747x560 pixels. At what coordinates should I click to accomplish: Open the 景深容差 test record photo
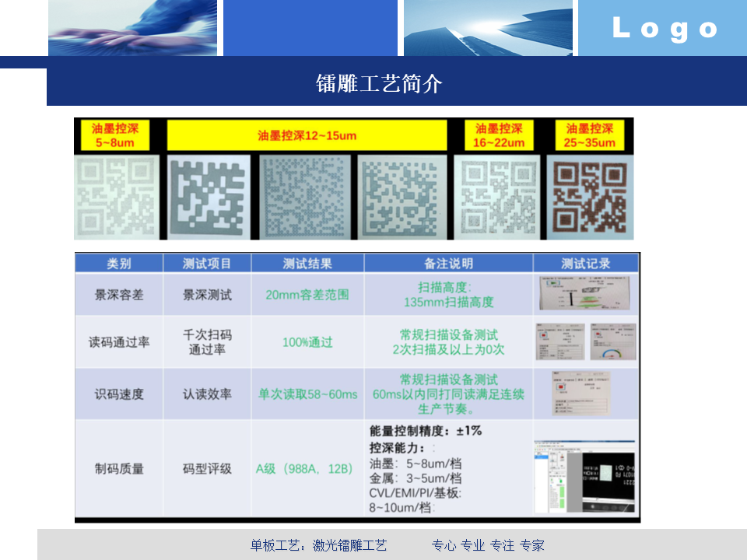click(584, 293)
